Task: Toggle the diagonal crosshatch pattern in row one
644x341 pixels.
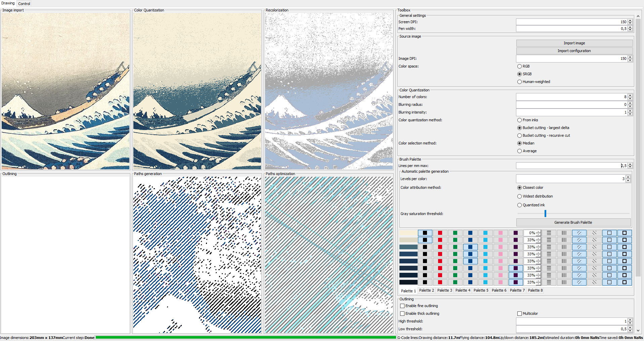Action: pyautogui.click(x=579, y=232)
